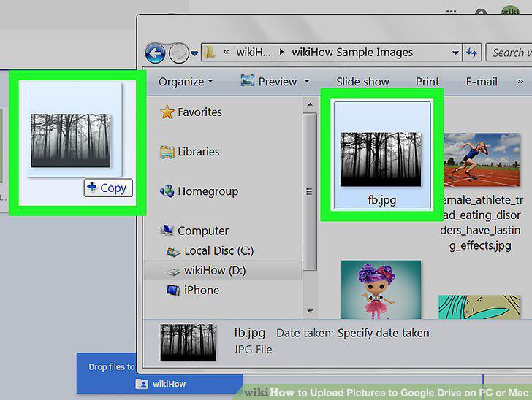This screenshot has height=400, width=532.
Task: Open the Preview dropdown arrow
Action: click(307, 81)
